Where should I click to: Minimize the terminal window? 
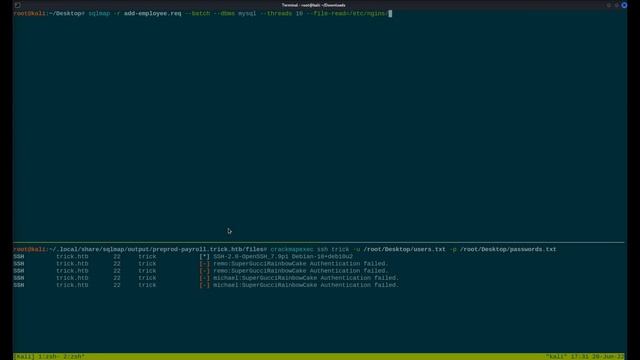[x=609, y=5]
